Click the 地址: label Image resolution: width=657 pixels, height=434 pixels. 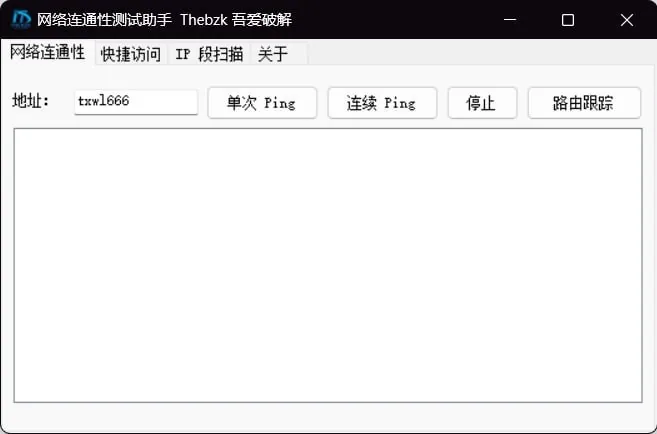[31, 101]
